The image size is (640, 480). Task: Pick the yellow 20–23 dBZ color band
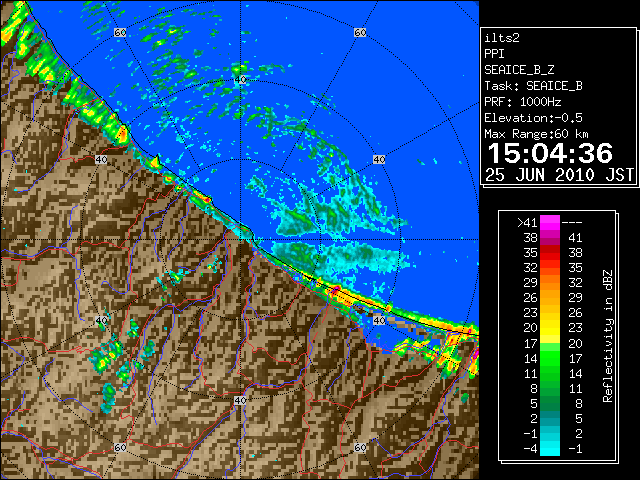point(550,328)
